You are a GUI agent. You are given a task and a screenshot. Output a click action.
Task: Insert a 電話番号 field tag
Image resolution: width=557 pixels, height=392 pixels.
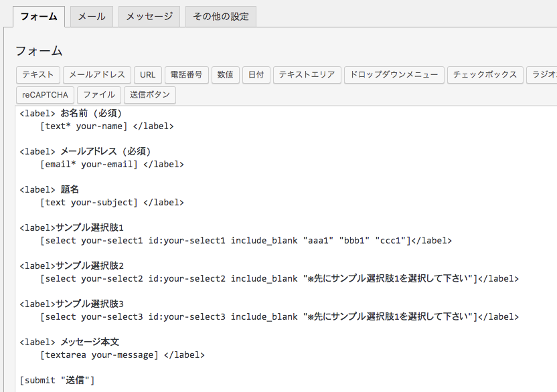[187, 74]
